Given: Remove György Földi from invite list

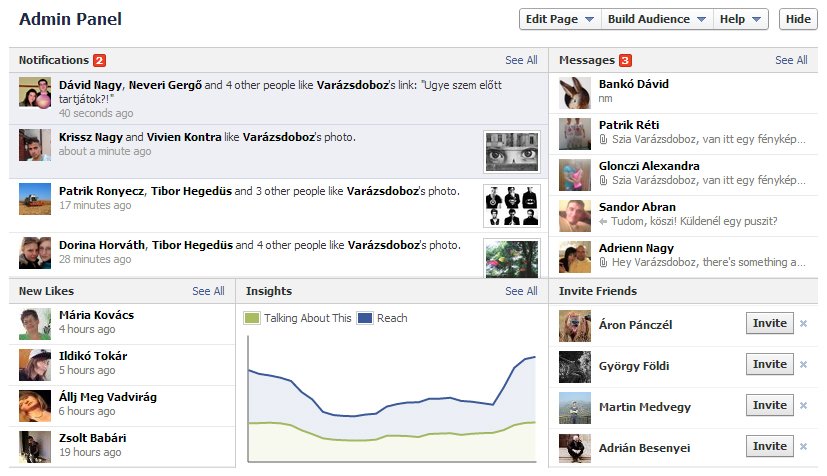Looking at the screenshot, I should point(803,365).
